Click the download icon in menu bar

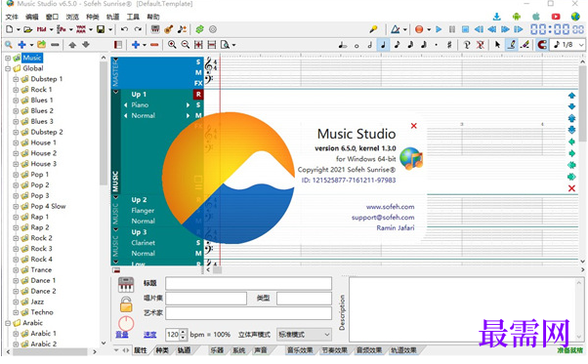(x=497, y=17)
